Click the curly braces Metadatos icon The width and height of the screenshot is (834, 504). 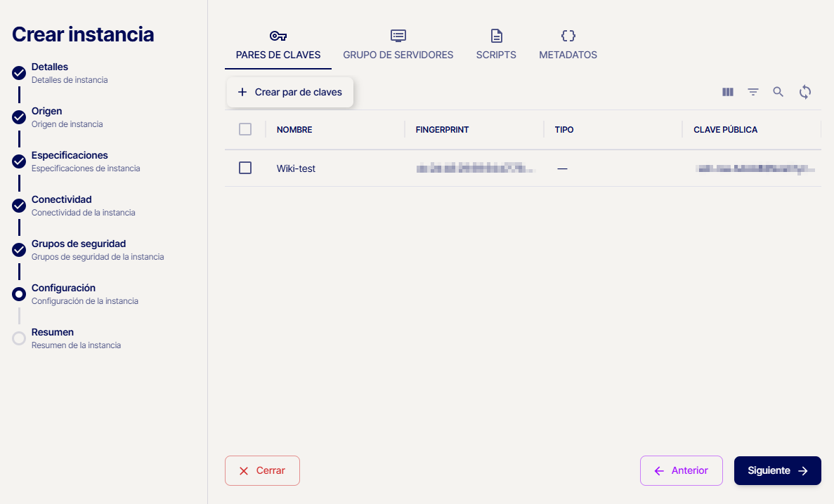[x=568, y=36]
